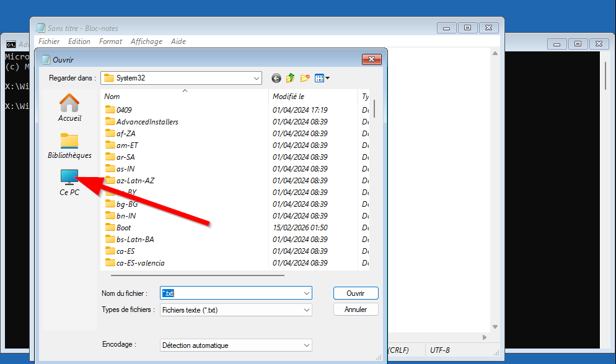616x364 pixels.
Task: Open the Fichier menu in Bloc-notes
Action: (49, 41)
